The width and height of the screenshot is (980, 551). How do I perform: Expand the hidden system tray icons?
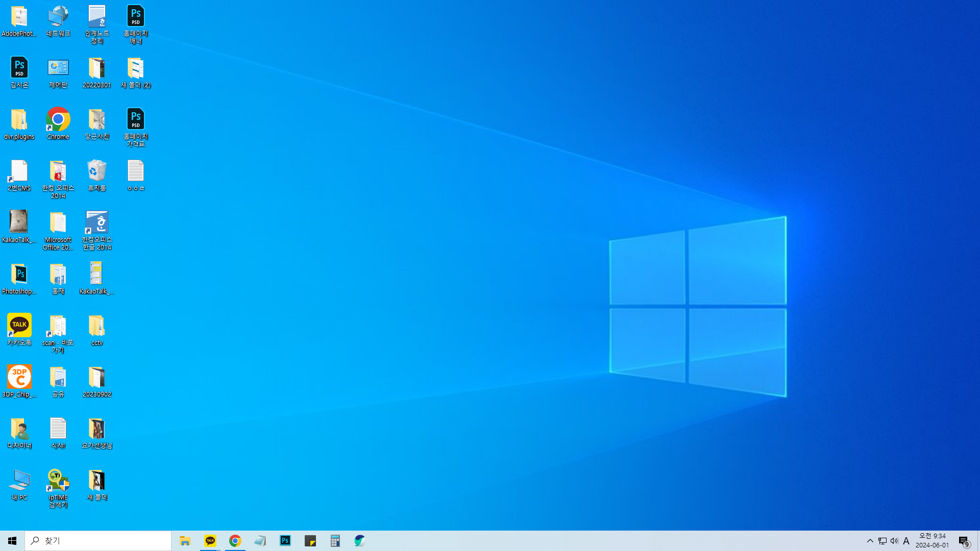[870, 541]
